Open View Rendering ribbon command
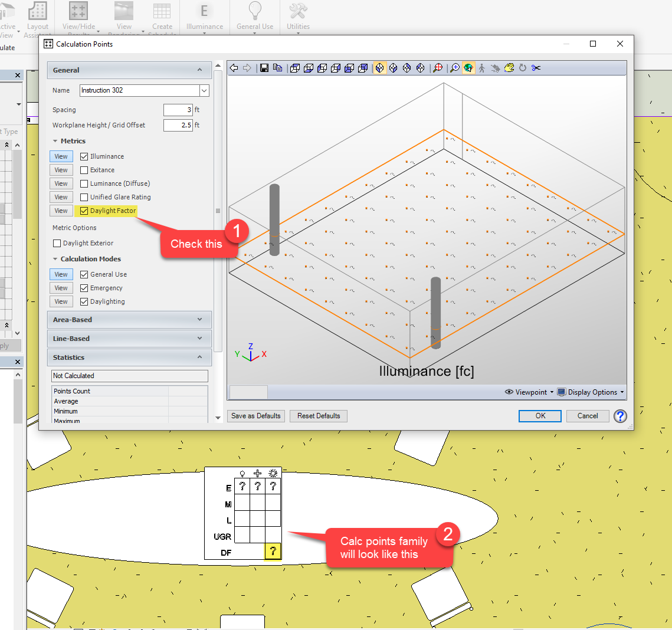 pos(124,19)
